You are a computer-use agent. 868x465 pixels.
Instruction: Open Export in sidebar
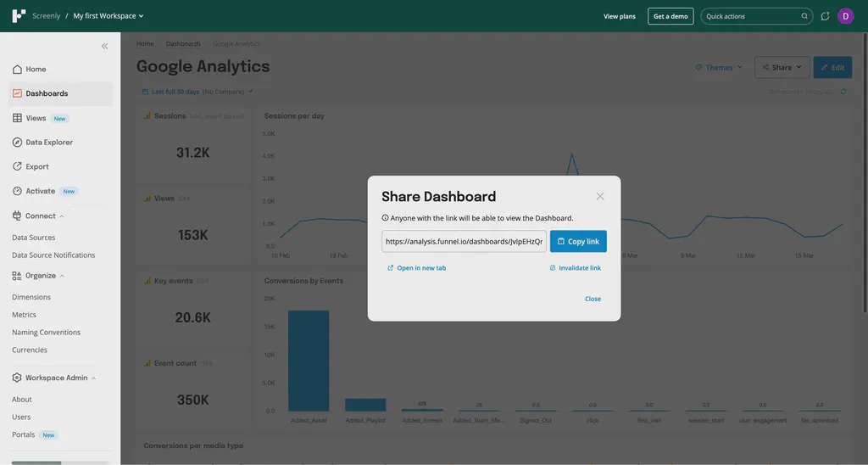pos(61,167)
